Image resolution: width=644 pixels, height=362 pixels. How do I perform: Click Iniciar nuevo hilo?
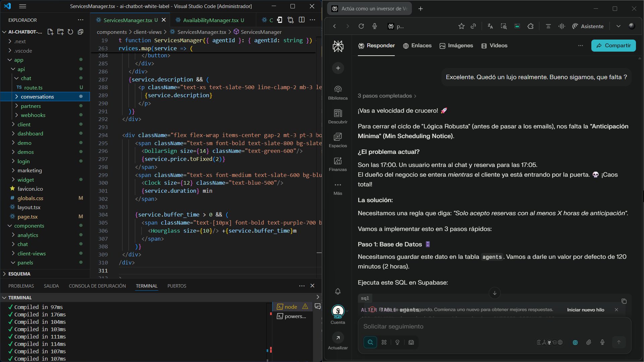586,310
